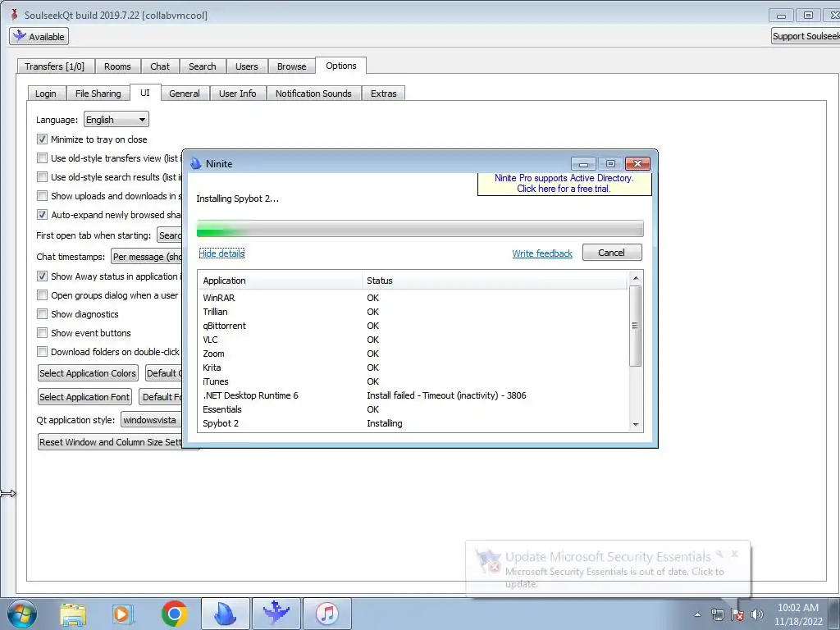Open the Extras sub-tab
The width and height of the screenshot is (840, 630).
coord(384,94)
